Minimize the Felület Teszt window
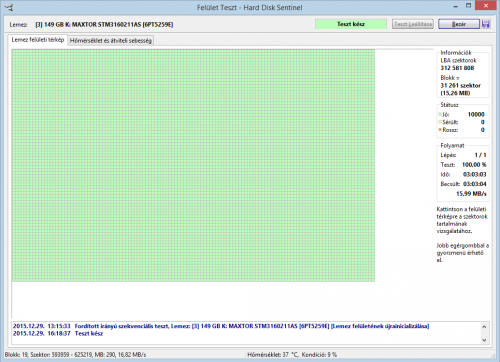 click(455, 6)
